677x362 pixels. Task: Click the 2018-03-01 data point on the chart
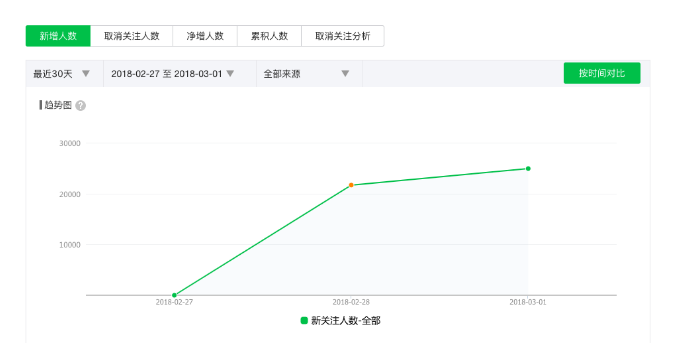528,168
